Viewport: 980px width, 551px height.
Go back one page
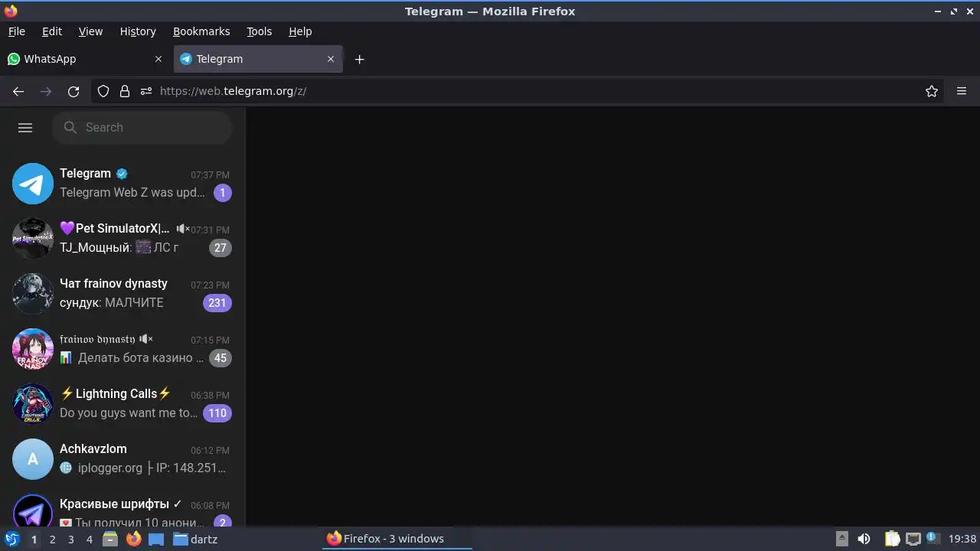tap(18, 91)
